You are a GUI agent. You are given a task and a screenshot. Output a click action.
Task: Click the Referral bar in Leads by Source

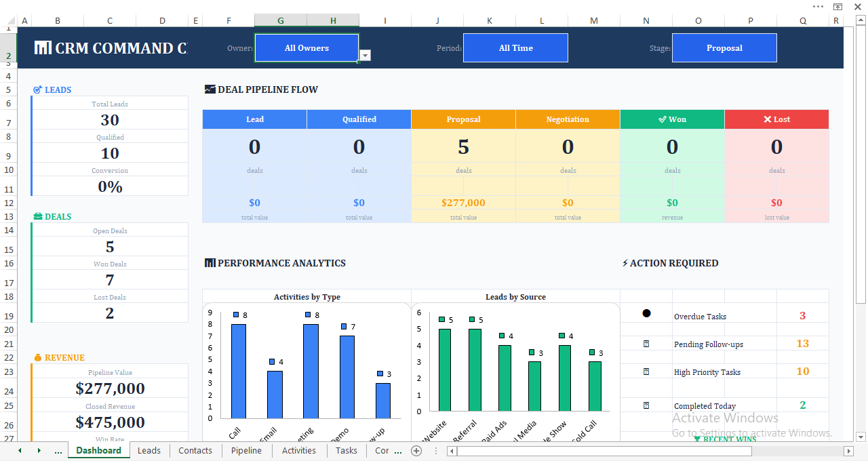point(475,370)
